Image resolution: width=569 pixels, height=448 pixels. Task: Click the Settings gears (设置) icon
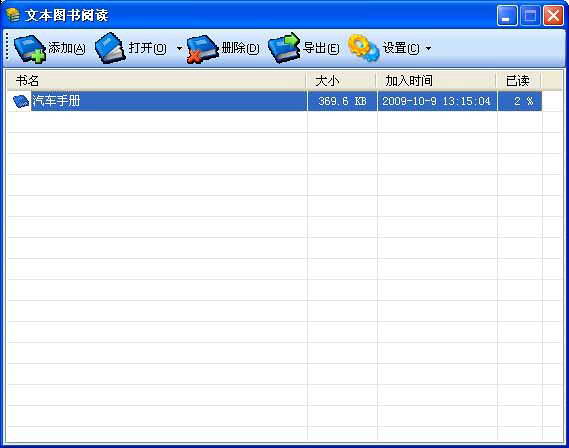[x=364, y=48]
